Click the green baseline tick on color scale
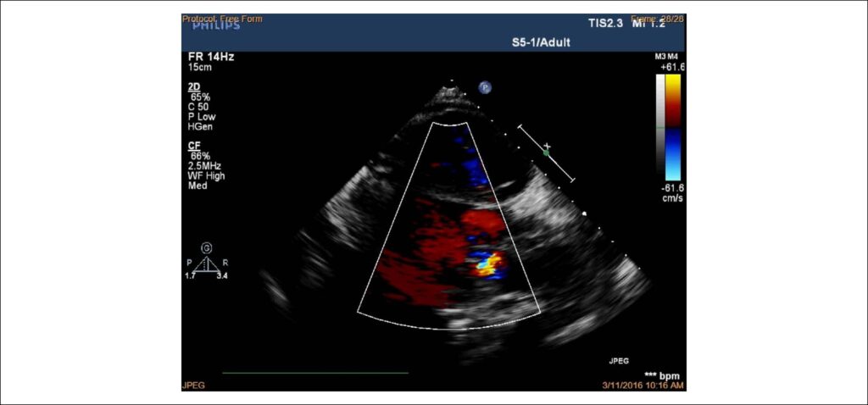Screen dimensions: 868x405 coord(659,128)
